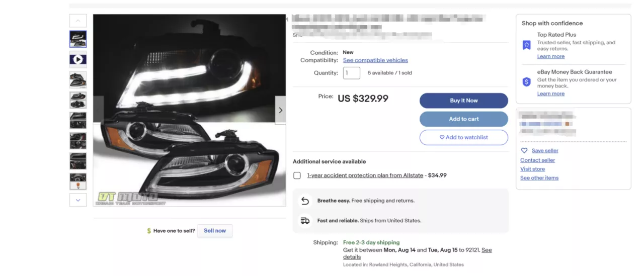The height and width of the screenshot is (276, 644).
Task: Open See compatible vehicles link
Action: (x=375, y=60)
